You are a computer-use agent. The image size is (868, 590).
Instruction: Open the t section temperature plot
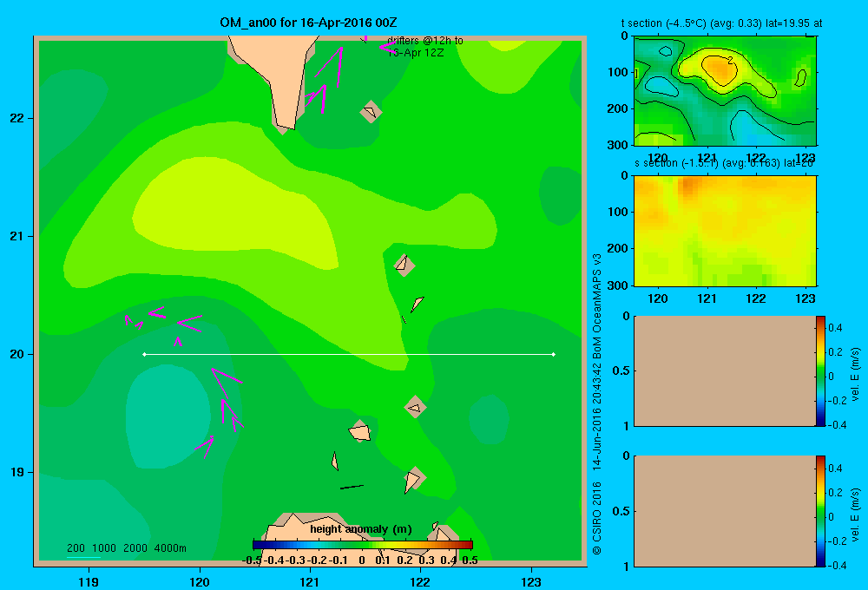[x=725, y=91]
